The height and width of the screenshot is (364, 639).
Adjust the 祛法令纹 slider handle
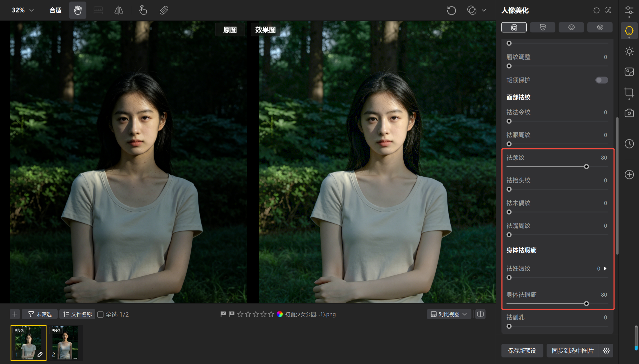[x=509, y=121]
